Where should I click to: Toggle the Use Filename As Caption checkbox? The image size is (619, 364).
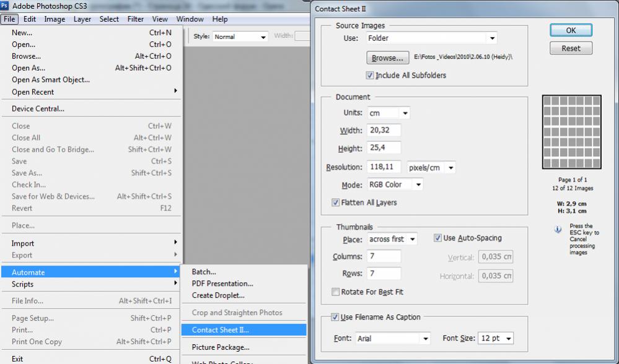pyautogui.click(x=335, y=317)
